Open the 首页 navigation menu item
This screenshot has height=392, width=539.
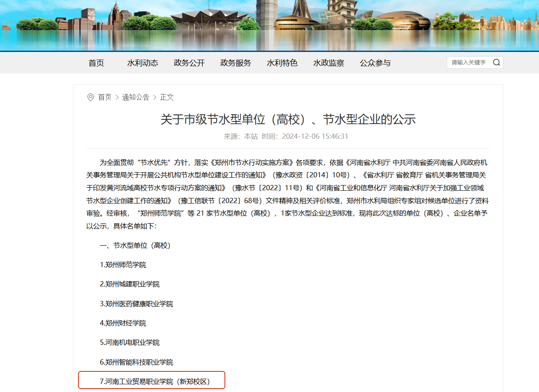(x=96, y=63)
